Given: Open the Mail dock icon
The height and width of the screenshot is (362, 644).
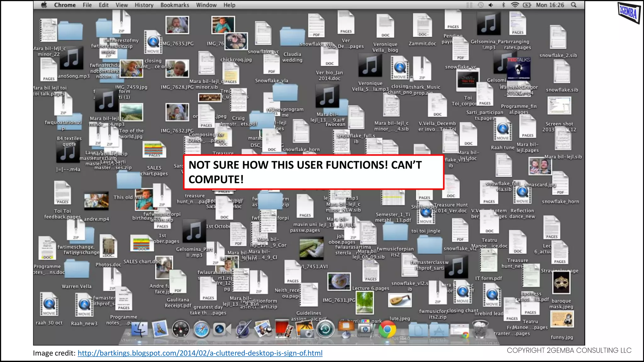Looking at the screenshot, I should pyautogui.click(x=160, y=329).
